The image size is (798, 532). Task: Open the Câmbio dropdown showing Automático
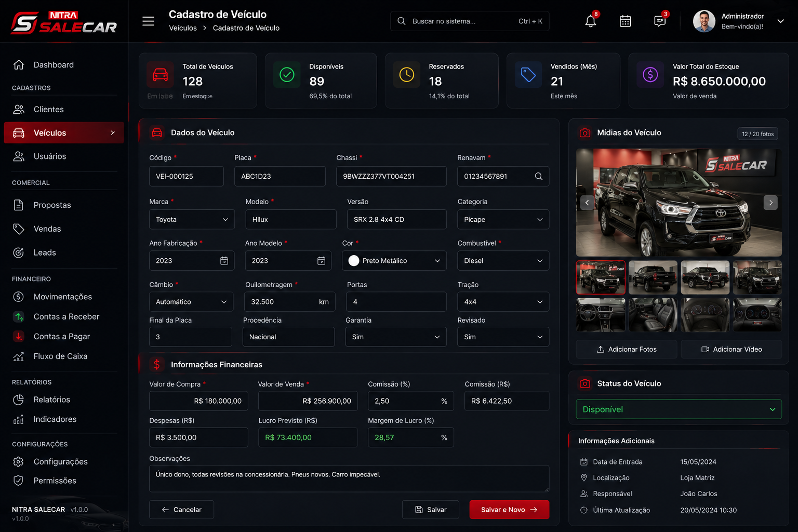(191, 302)
